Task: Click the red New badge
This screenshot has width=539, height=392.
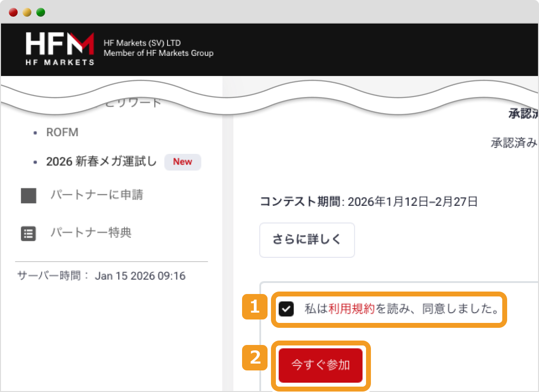Action: (182, 162)
